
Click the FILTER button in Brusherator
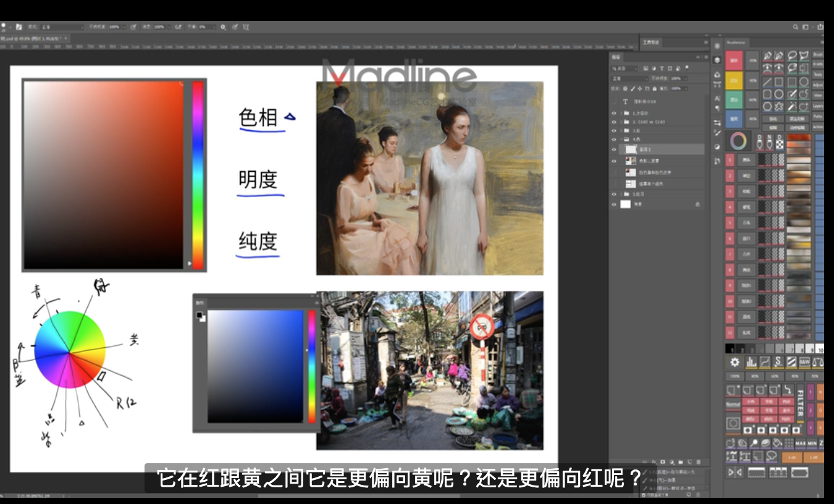pyautogui.click(x=800, y=403)
